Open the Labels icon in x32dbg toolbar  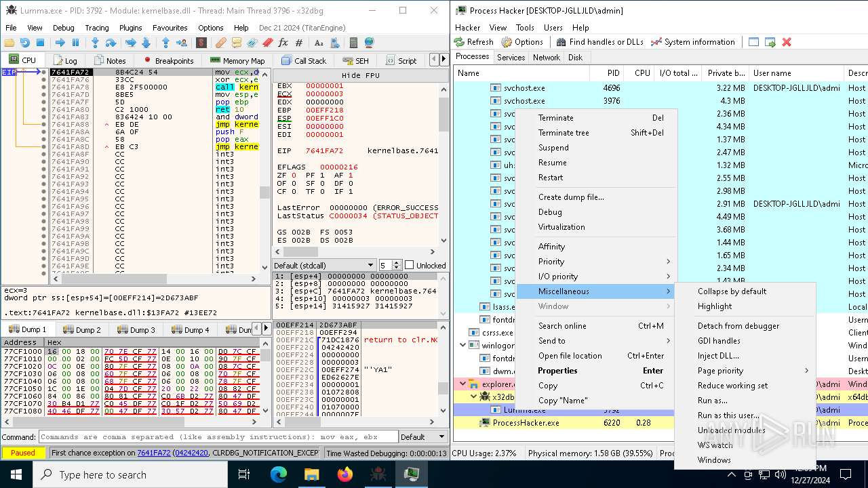pyautogui.click(x=252, y=43)
